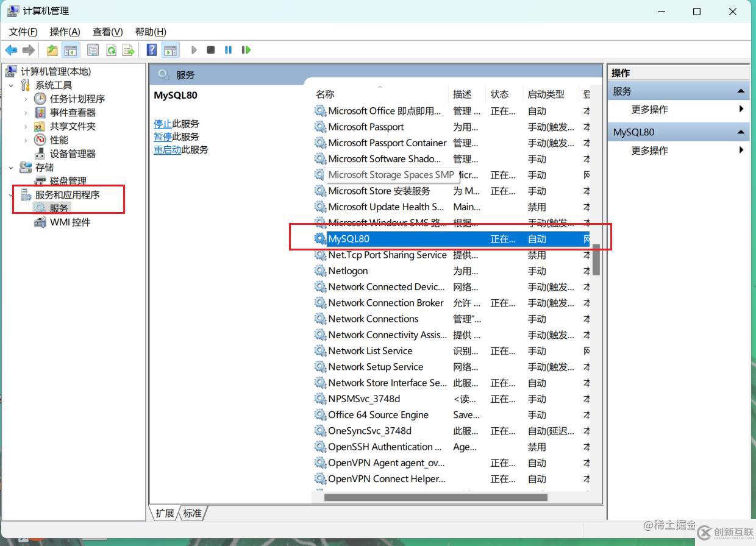Open 更多操作 submenu under 服务

[678, 110]
